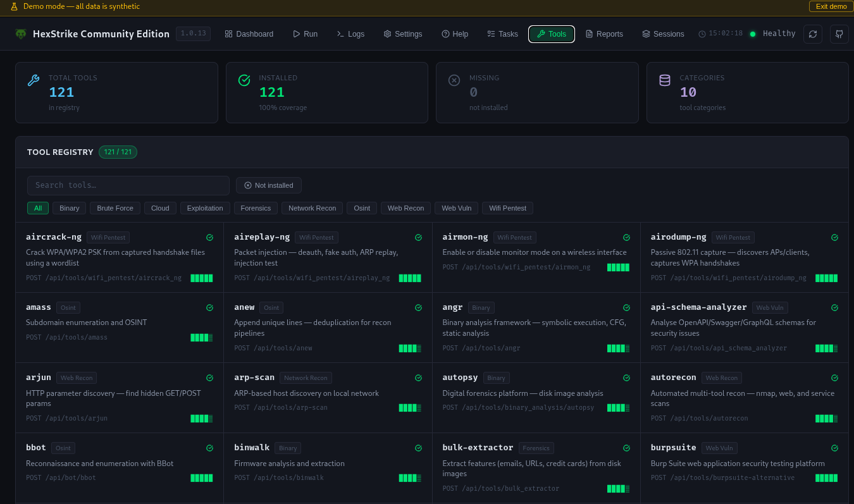Filter tools by Web Recon chip

pos(405,208)
